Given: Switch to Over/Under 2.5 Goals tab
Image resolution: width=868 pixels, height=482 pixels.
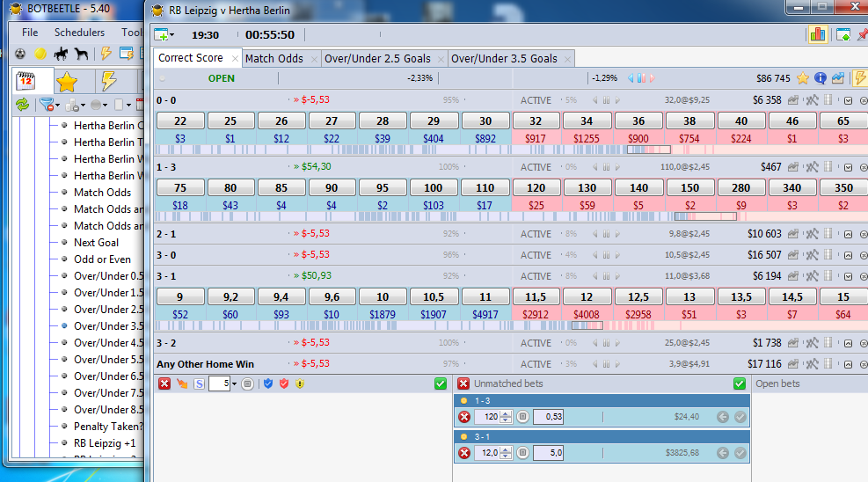Looking at the screenshot, I should tap(377, 59).
